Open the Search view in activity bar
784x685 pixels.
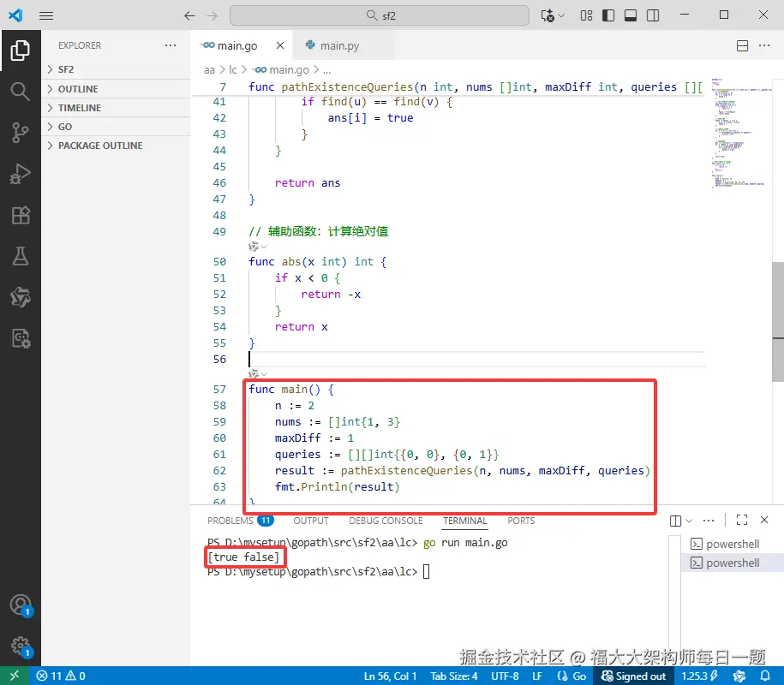tap(20, 92)
